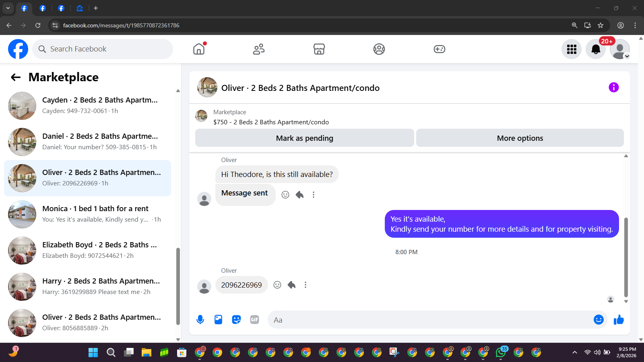Choose a sticker icon
This screenshot has height=362, width=644.
click(x=236, y=320)
